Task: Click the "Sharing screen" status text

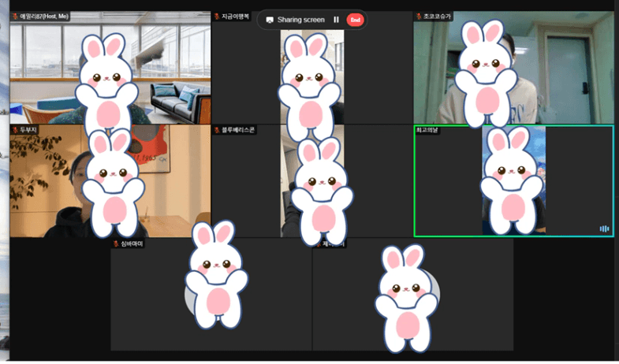Action: tap(300, 20)
